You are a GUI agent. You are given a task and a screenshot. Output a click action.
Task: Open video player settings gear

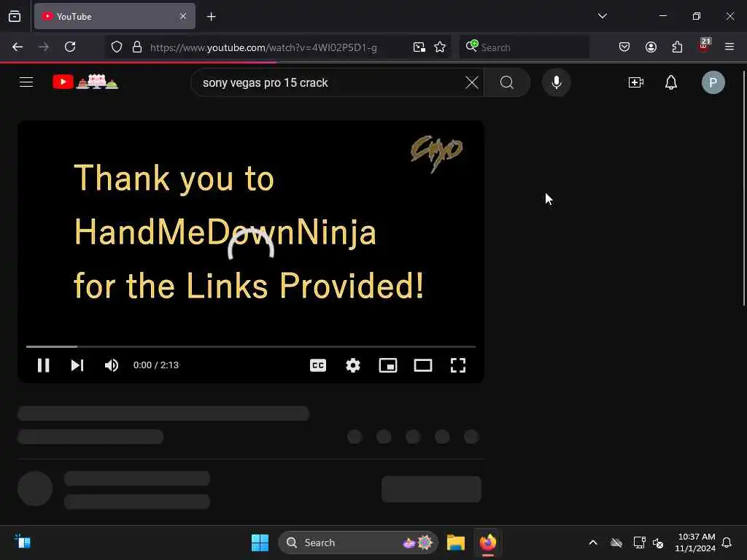click(353, 365)
